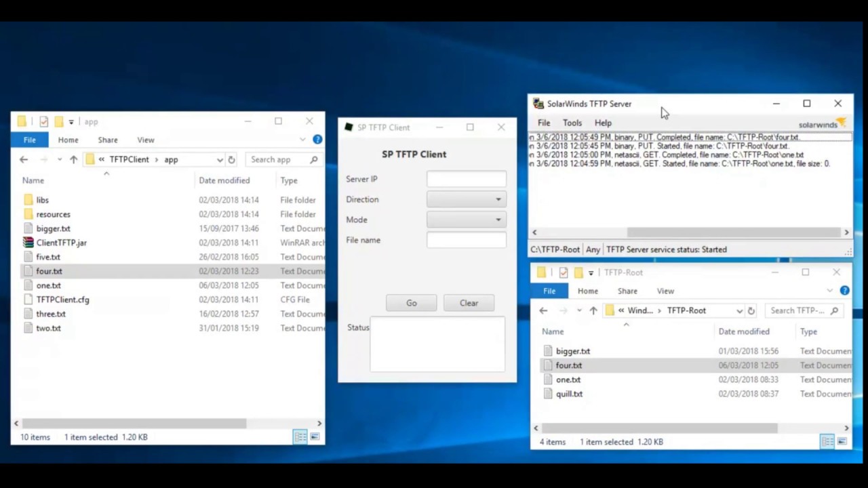Click properties quick access icon in app window

(x=44, y=122)
